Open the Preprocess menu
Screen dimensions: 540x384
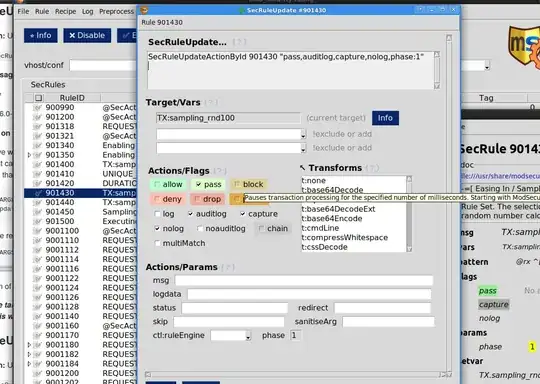[116, 11]
